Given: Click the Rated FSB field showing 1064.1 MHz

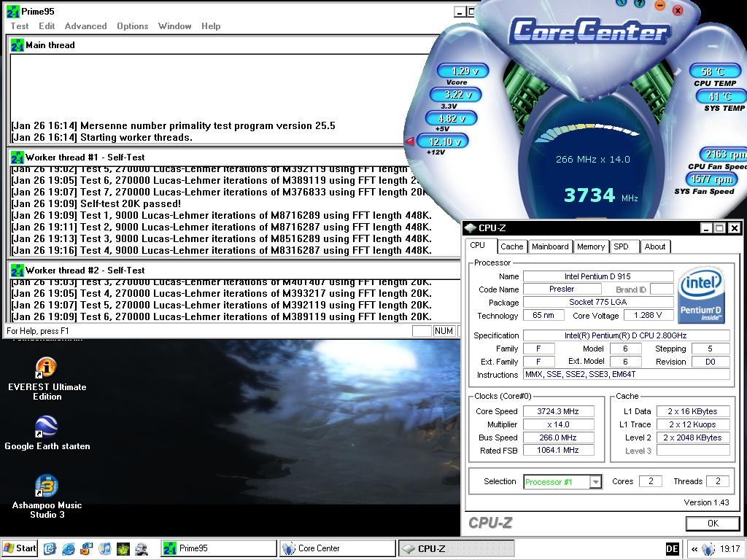Looking at the screenshot, I should click(x=558, y=451).
